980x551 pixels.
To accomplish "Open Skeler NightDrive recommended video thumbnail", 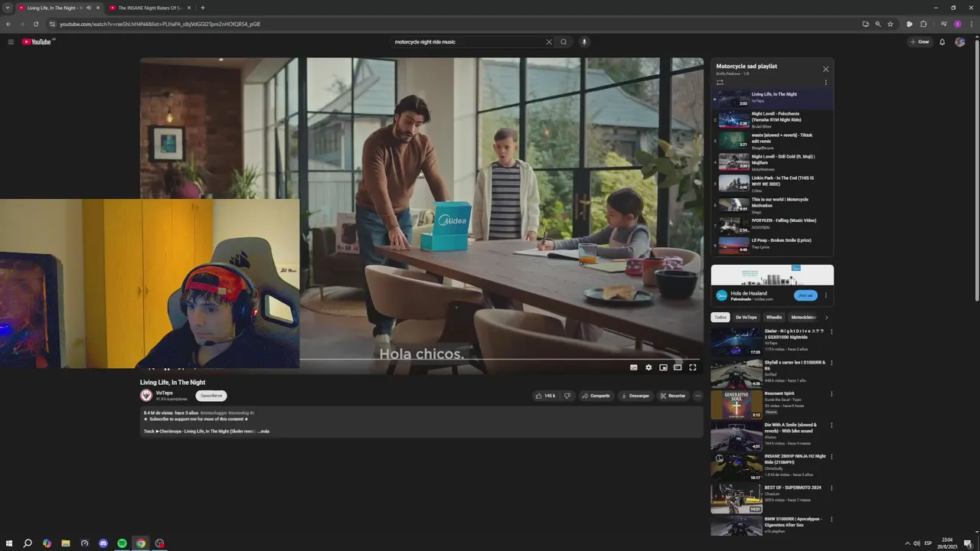I will pyautogui.click(x=737, y=342).
